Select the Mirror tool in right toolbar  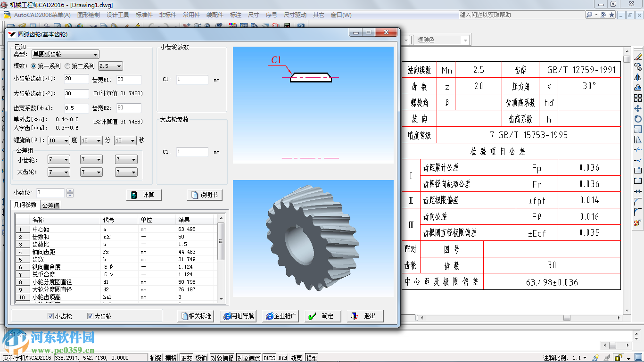(x=638, y=77)
